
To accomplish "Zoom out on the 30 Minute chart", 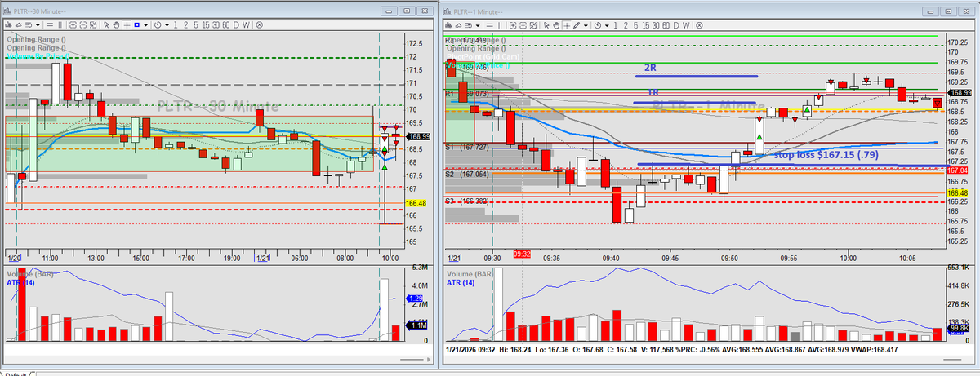I will tap(83, 25).
